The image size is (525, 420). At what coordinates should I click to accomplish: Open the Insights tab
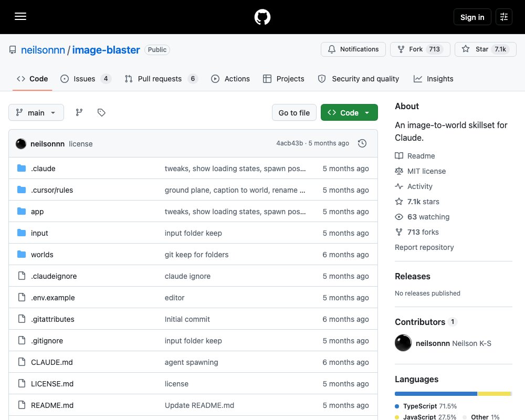click(433, 79)
